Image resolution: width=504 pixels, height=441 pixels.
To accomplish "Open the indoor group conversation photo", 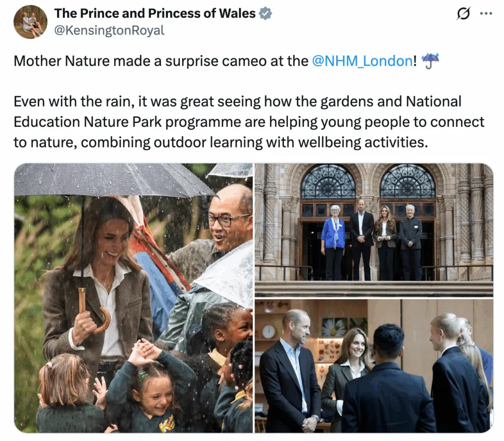I will coord(374,366).
